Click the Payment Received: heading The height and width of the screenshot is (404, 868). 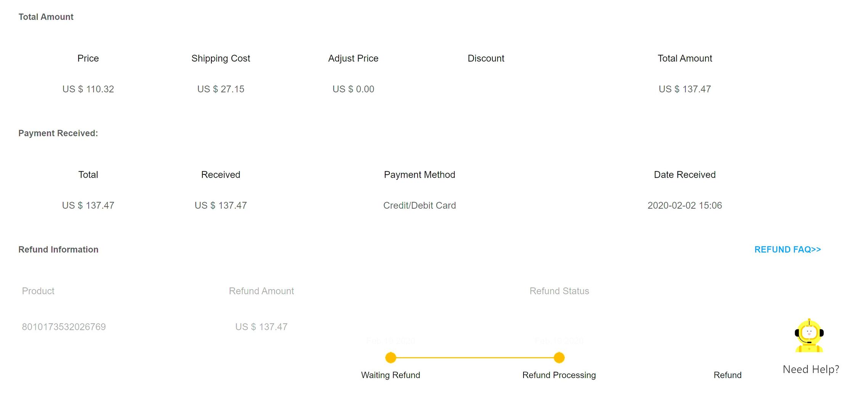tap(58, 133)
